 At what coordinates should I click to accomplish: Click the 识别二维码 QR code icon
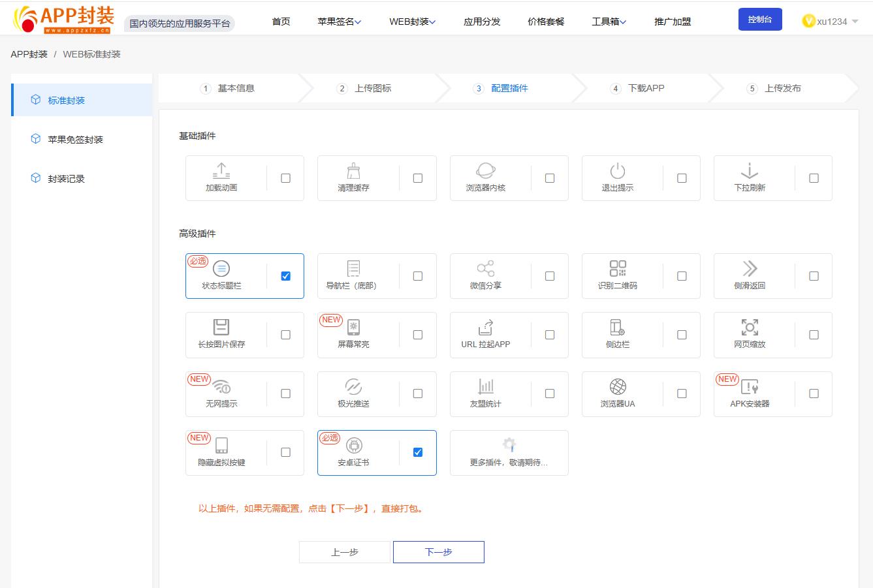[617, 269]
